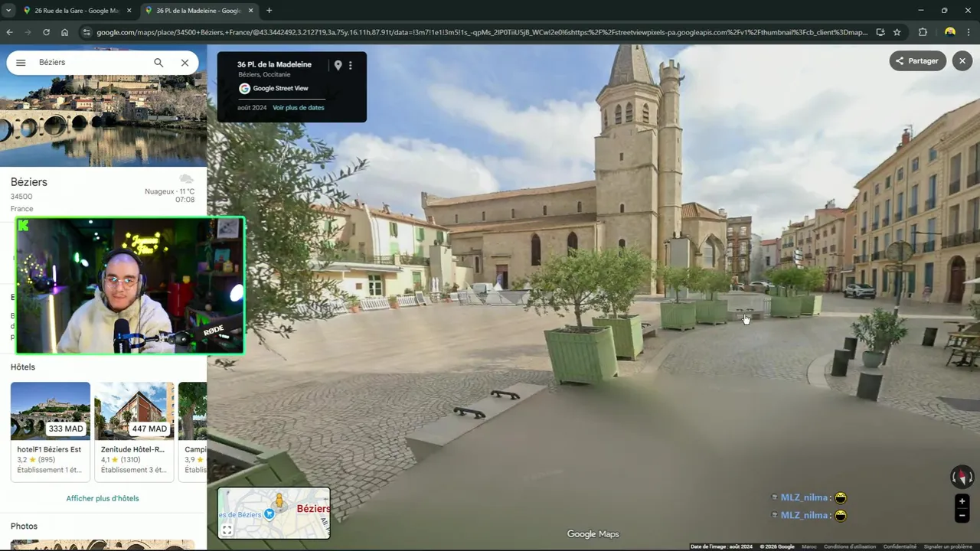Click the location pin icon in Street View card
The height and width of the screenshot is (551, 980).
[338, 66]
